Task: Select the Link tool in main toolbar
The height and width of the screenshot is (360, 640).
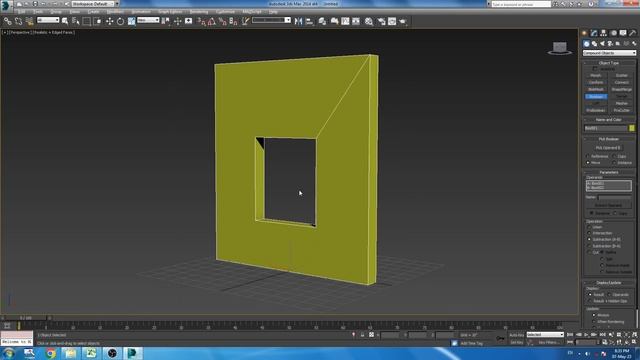Action: click(x=7, y=21)
